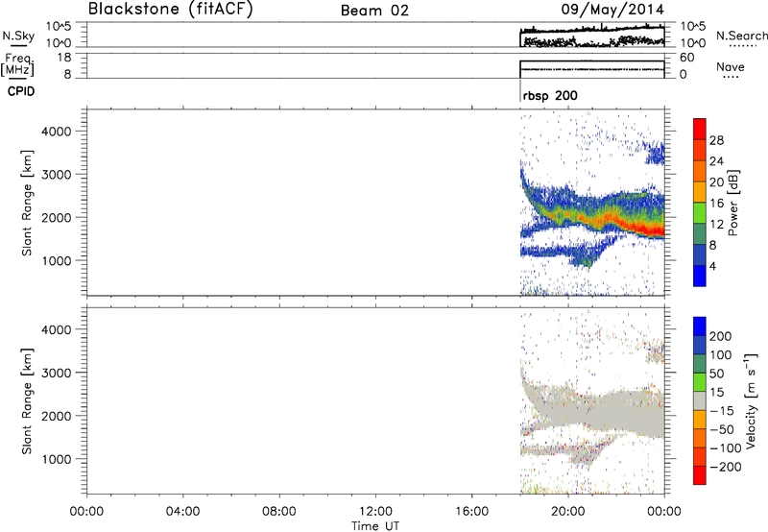Click the '60' Nave axis value

(687, 58)
